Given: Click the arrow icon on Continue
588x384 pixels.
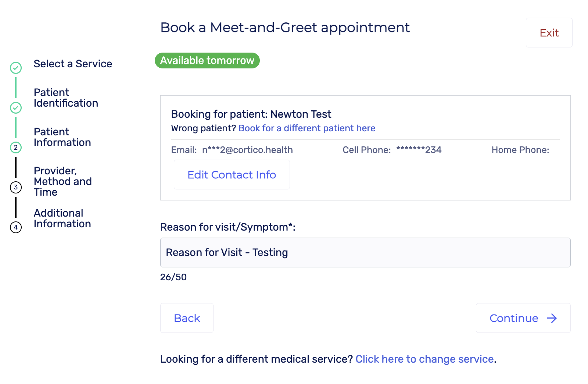Looking at the screenshot, I should coord(552,318).
